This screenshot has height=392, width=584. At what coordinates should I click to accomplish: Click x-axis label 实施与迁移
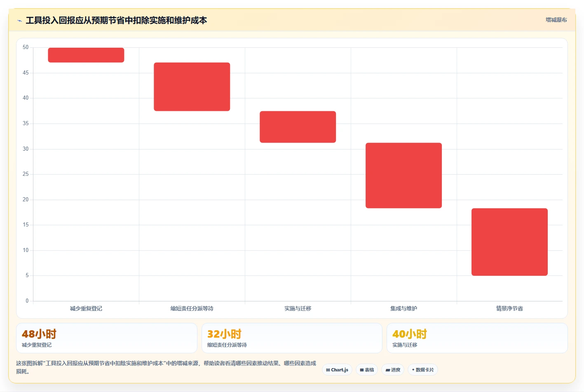[298, 308]
